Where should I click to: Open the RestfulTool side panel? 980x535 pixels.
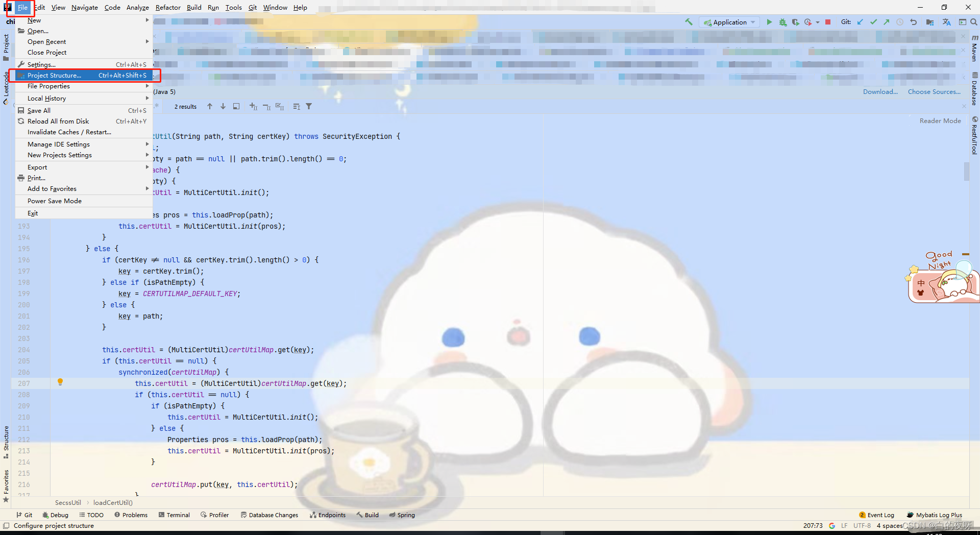(x=974, y=135)
